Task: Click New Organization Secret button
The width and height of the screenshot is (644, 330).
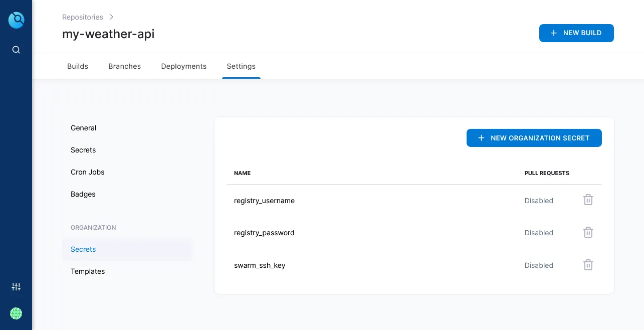Action: point(534,138)
